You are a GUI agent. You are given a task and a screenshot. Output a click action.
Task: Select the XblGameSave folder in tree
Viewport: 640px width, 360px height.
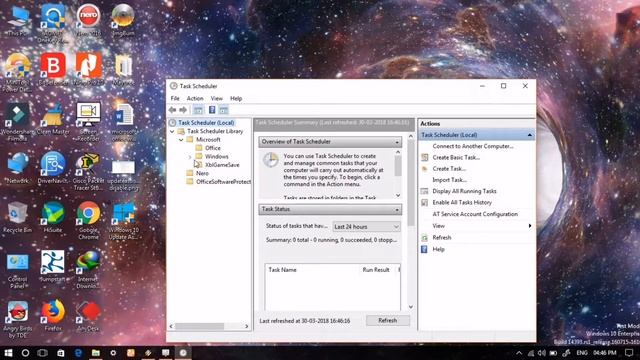(x=222, y=165)
